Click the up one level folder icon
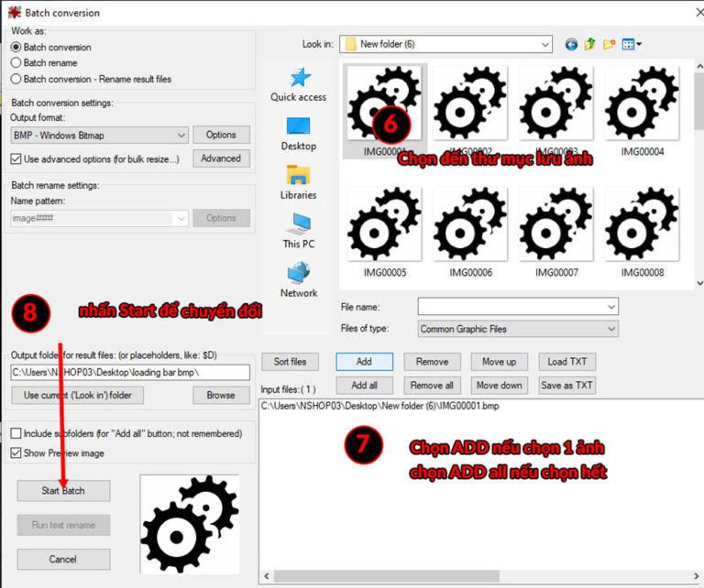704x588 pixels. point(590,44)
